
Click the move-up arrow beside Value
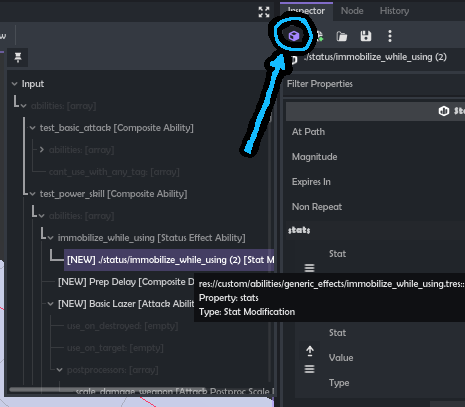tap(310, 351)
